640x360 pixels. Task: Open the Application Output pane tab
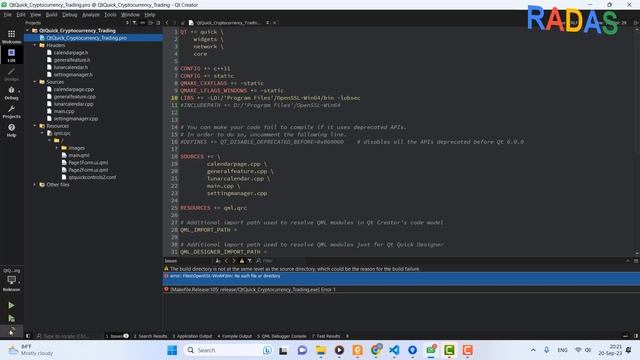click(x=192, y=336)
